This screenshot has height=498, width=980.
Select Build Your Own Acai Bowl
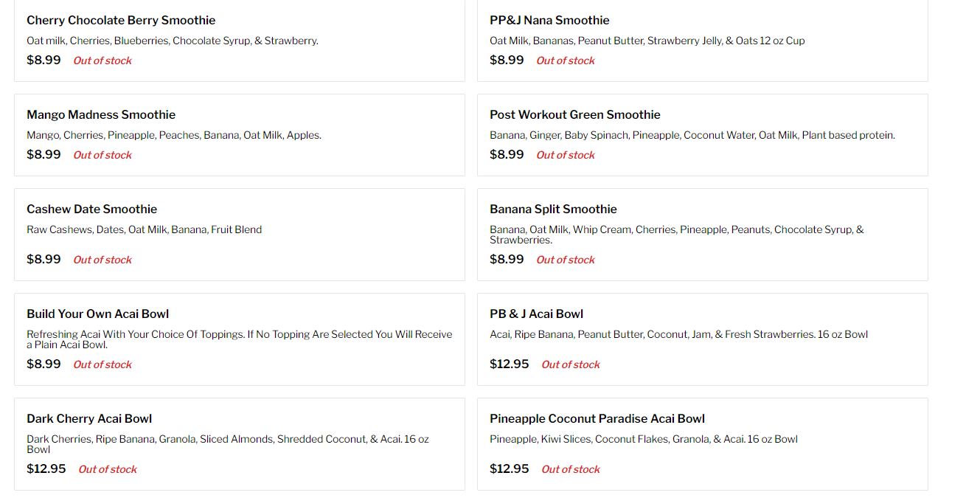click(98, 314)
